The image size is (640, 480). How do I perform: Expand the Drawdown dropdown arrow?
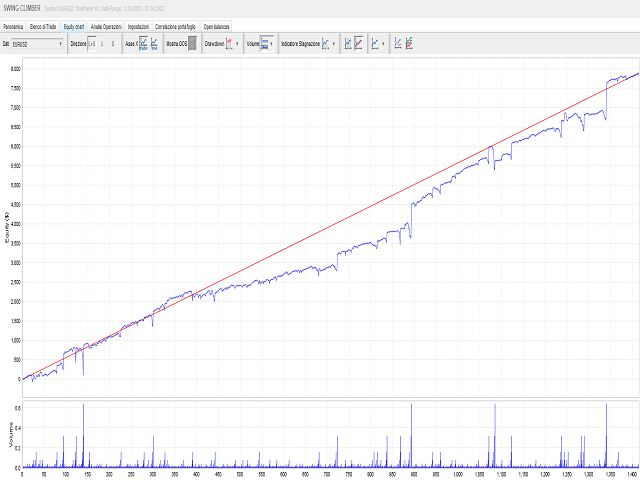237,44
